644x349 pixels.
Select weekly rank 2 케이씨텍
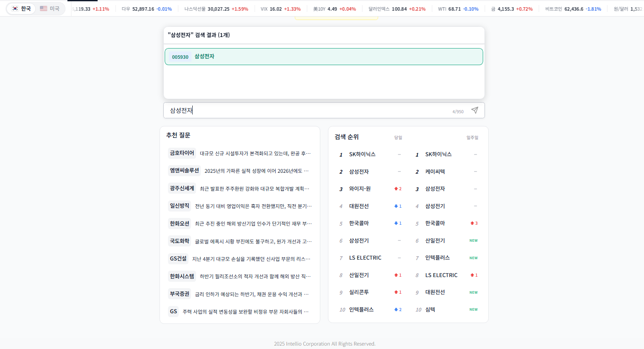pos(446,172)
